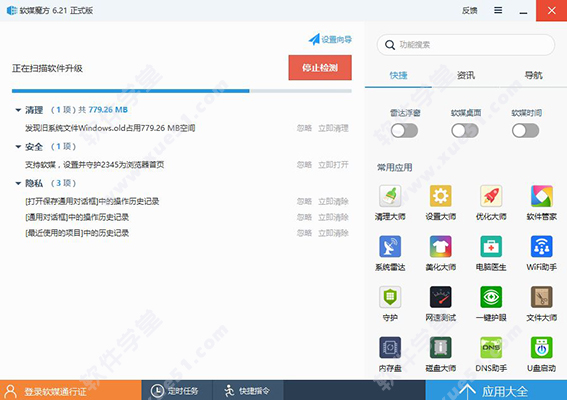This screenshot has height=400, width=567.
Task: Click the 779.26 MB total size text
Action: [x=108, y=110]
